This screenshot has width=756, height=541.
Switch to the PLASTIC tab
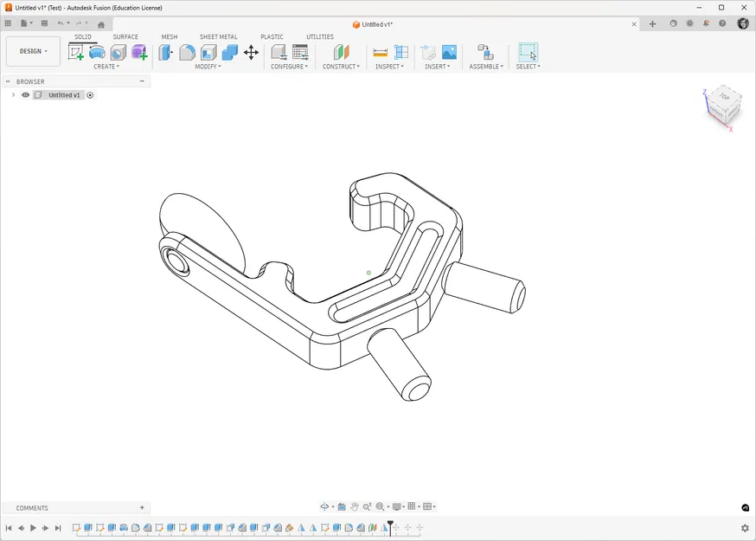click(272, 36)
